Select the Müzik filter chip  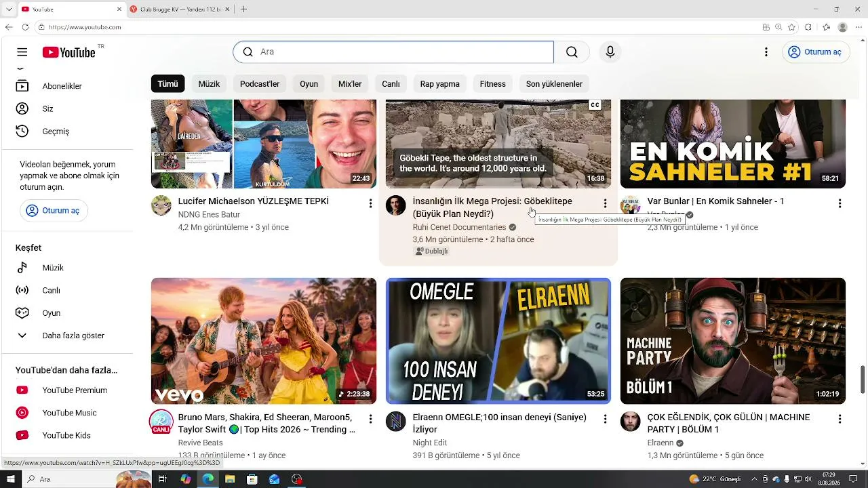point(209,84)
